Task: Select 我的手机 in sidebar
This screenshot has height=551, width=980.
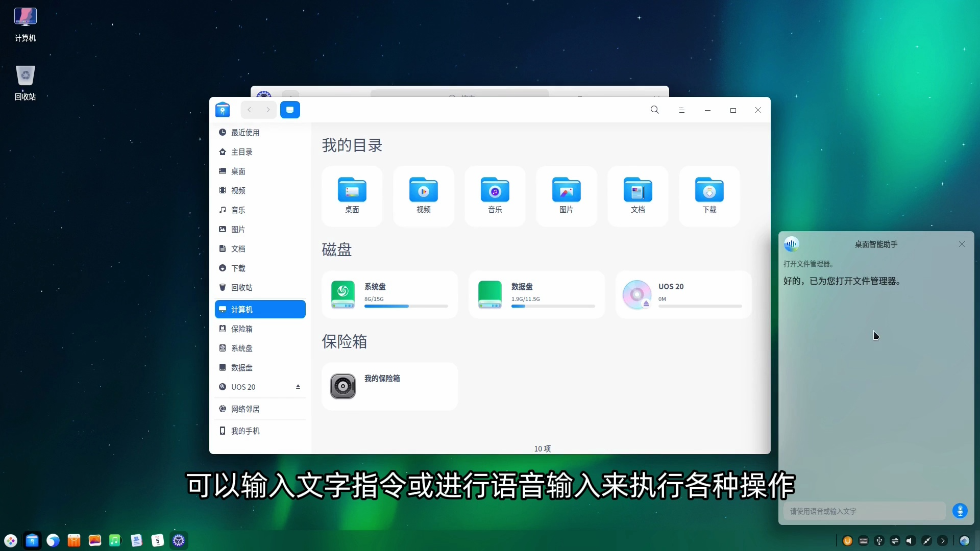Action: (x=260, y=431)
